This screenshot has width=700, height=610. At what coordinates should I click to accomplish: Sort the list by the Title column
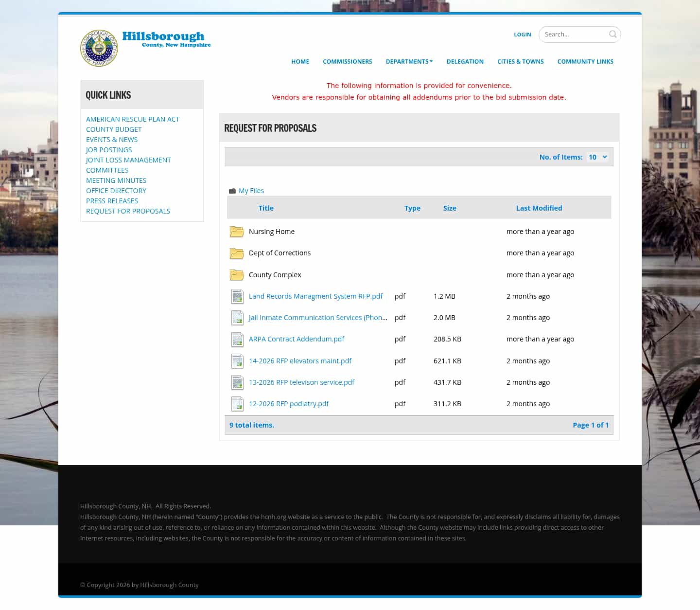point(266,208)
